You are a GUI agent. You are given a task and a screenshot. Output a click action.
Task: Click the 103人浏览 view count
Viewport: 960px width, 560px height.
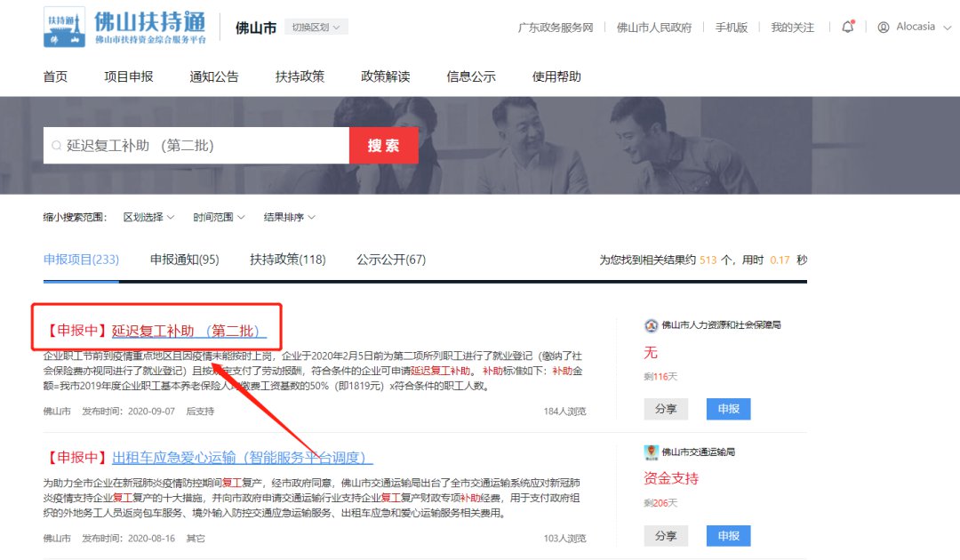click(x=564, y=539)
